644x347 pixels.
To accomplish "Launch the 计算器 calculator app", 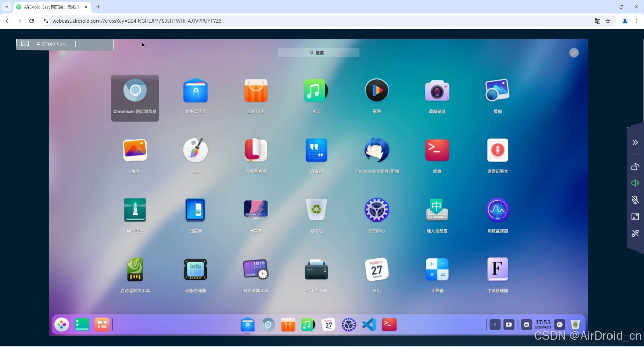I will [437, 269].
